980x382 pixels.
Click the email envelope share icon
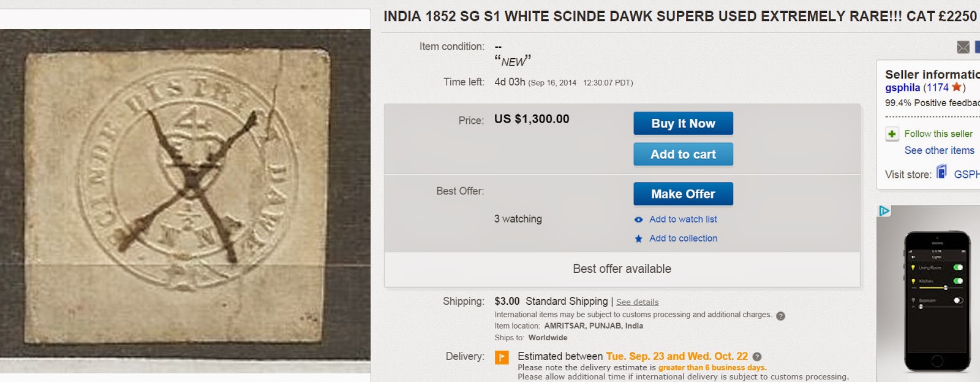point(963,47)
